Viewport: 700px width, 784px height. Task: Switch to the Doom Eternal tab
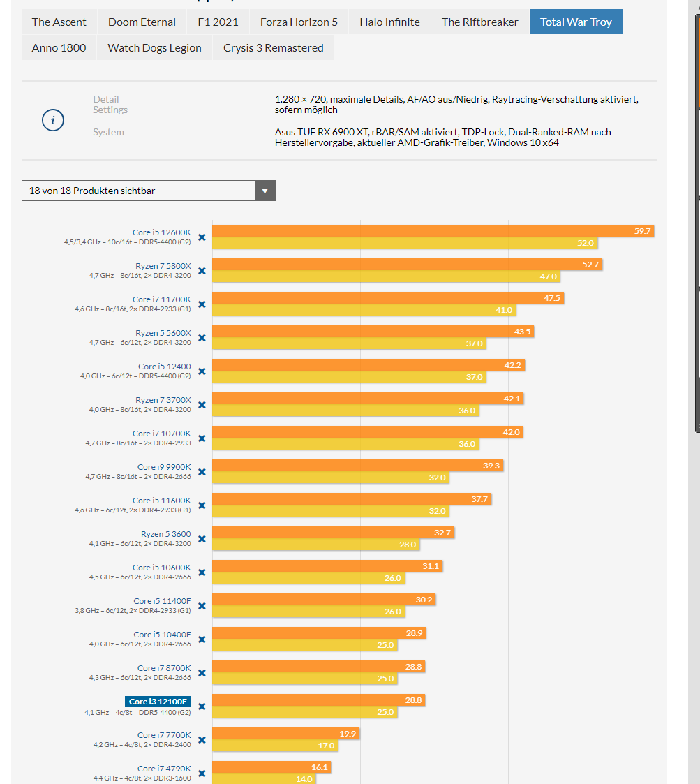click(142, 22)
